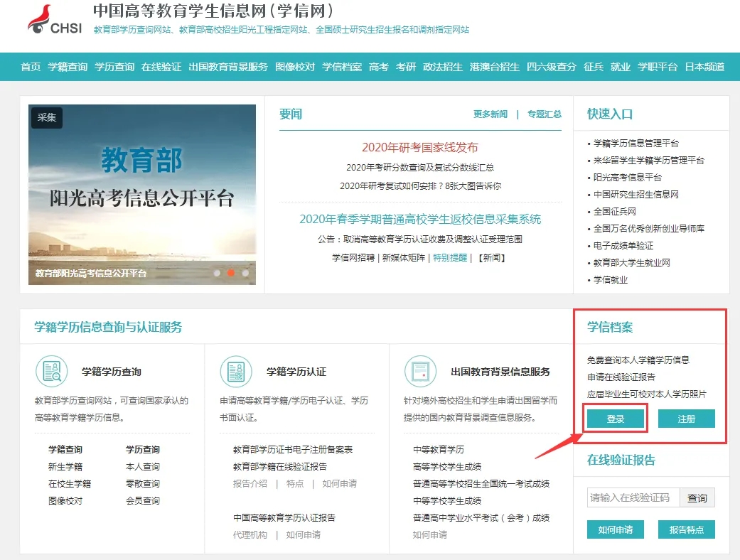This screenshot has height=560, width=740.
Task: Click the 学籍学历查询 document search icon
Action: [52, 371]
